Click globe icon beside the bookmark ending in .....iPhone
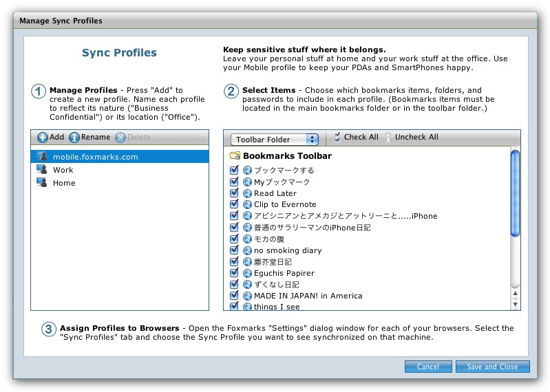 coord(247,216)
